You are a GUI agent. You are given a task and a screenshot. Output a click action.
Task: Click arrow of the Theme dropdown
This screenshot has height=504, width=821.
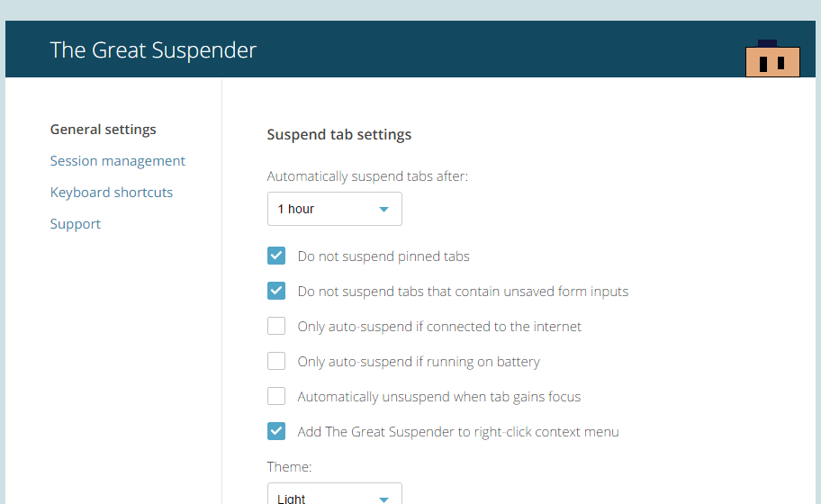pyautogui.click(x=383, y=499)
